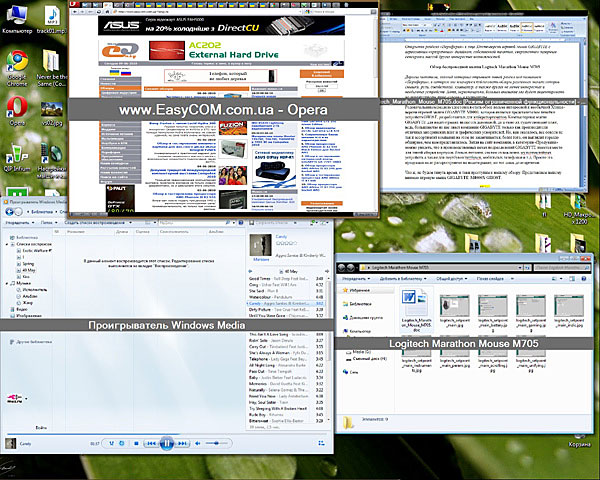Open the track01.mp3 file icon on desktop
Image resolution: width=600 pixels, height=480 pixels.
51,19
